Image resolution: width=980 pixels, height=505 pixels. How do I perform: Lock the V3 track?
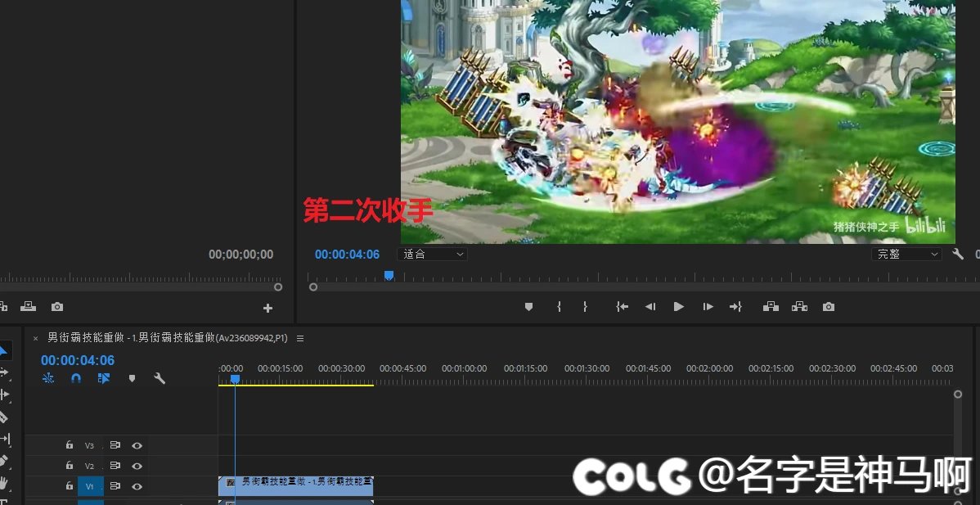[x=70, y=445]
